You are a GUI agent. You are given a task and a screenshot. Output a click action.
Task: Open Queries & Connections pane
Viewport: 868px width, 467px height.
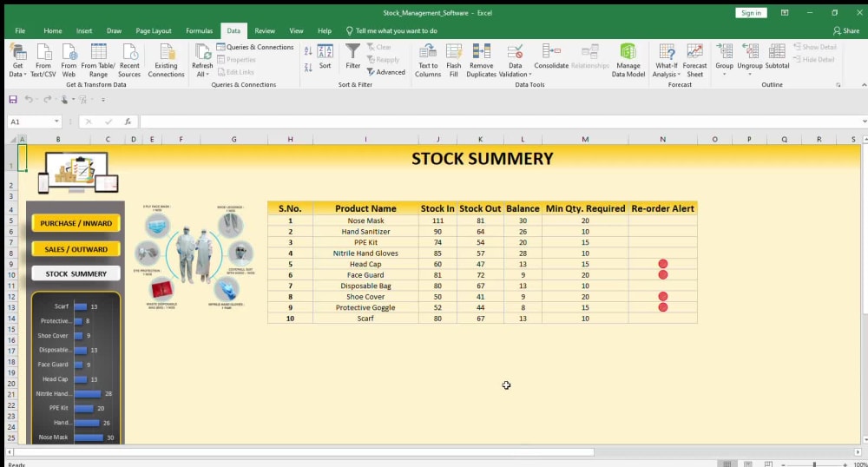point(255,47)
